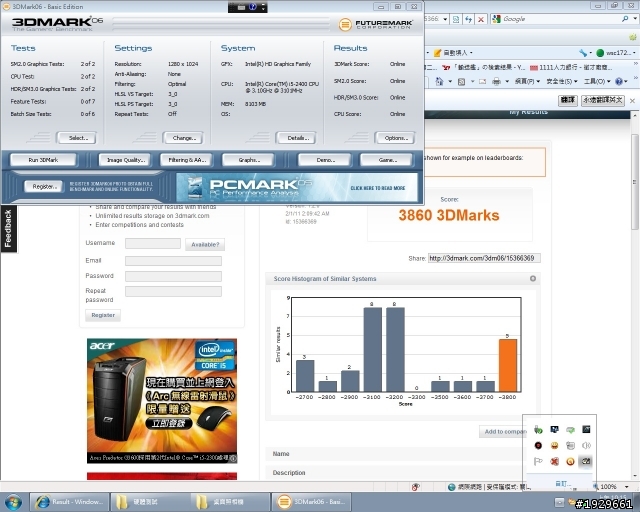
Task: Click the search magnifier icon
Action: pos(625,19)
